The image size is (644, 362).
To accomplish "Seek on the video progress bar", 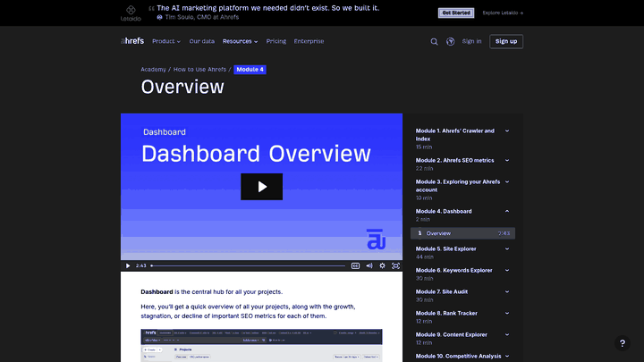I will click(248, 265).
